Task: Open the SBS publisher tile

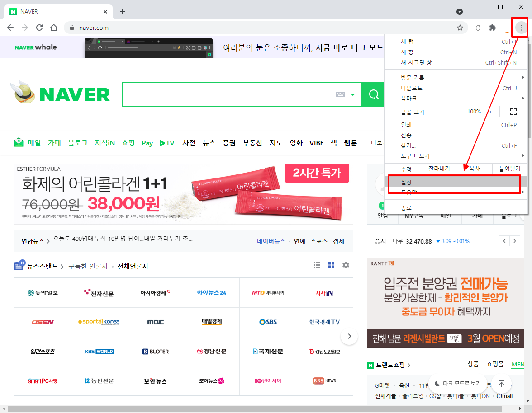Action: point(268,322)
